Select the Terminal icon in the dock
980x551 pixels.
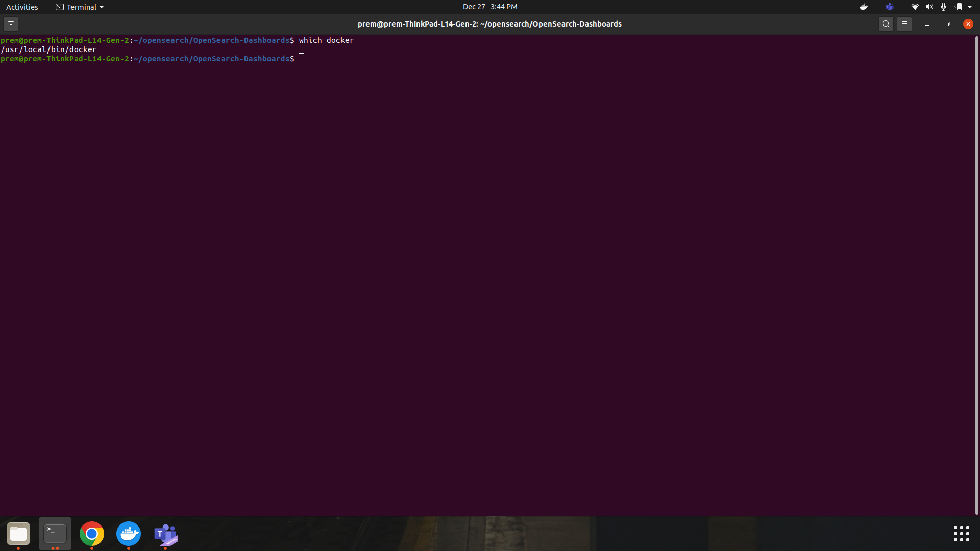[x=55, y=535]
